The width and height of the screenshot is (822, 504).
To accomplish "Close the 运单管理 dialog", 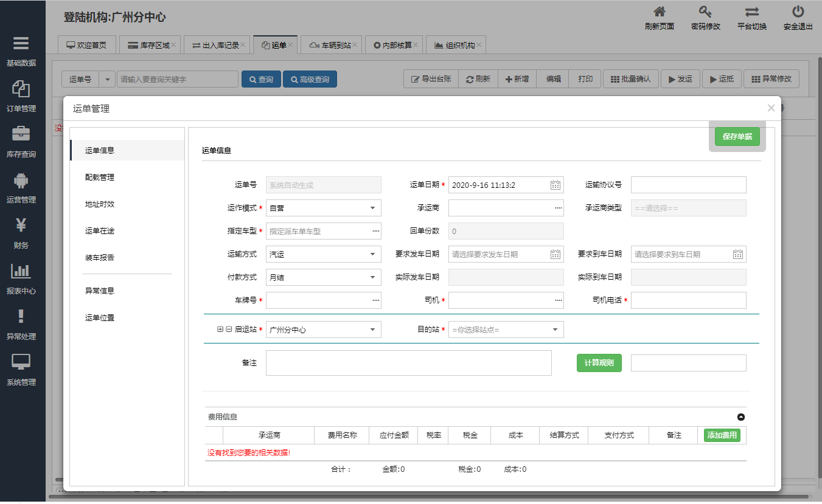I will 771,108.
